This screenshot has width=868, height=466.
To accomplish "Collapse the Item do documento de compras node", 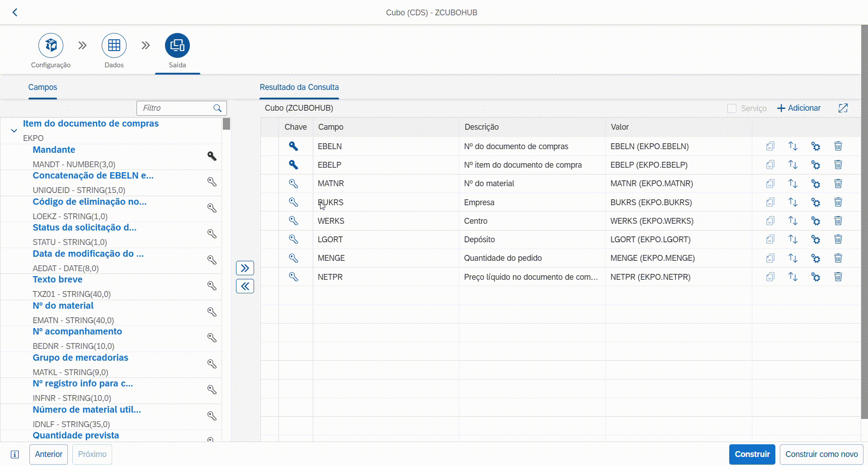I will click(14, 131).
